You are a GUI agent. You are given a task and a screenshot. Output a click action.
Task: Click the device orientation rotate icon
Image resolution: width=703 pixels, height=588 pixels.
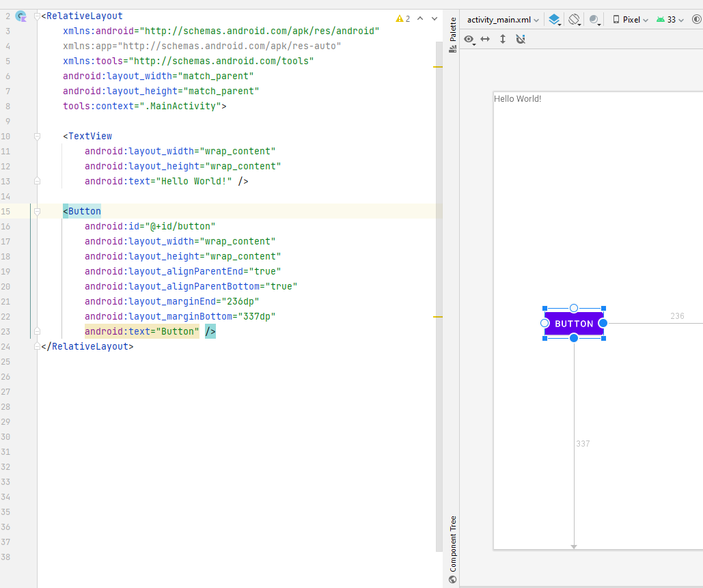point(575,20)
